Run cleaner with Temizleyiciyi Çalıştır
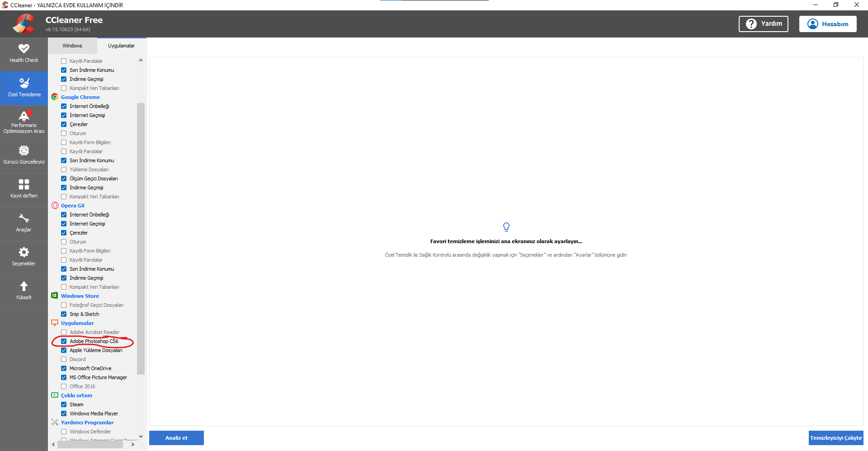868x451 pixels. [836, 438]
